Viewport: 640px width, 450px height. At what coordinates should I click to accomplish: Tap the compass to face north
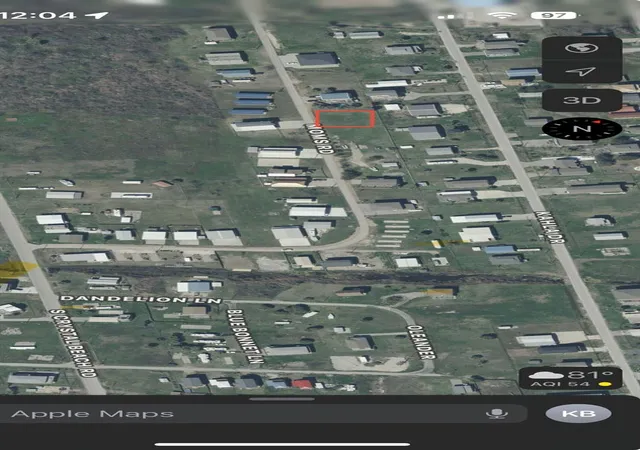(x=582, y=129)
